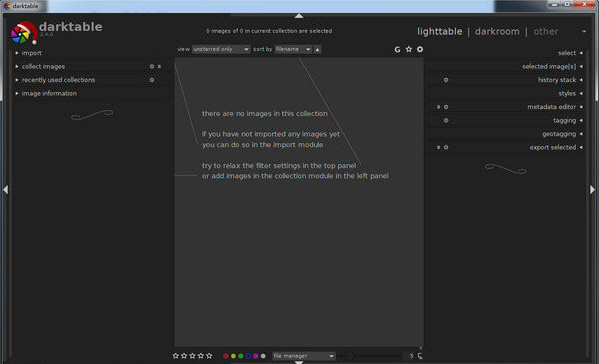Screen dimensions: 599x364
Task: Switch to the lighttable view
Action: (x=440, y=32)
